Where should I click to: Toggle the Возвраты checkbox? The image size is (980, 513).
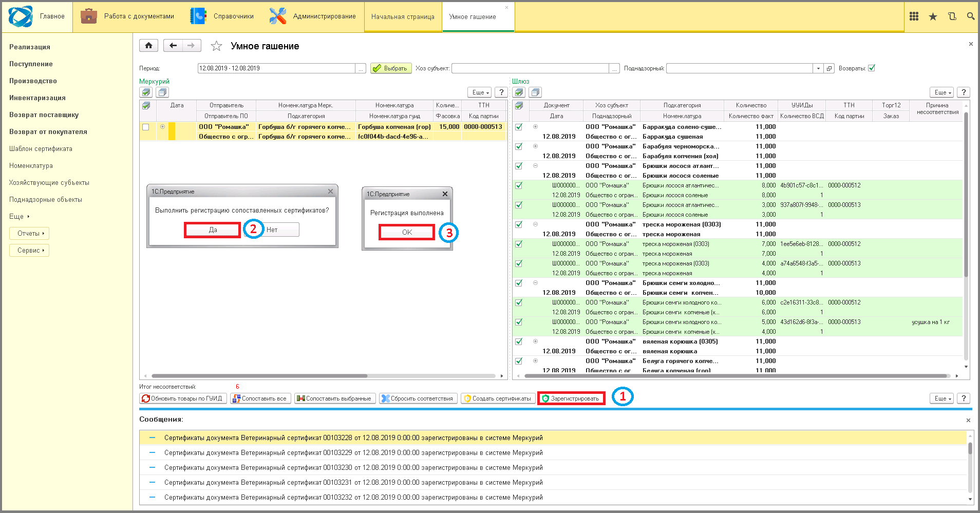pos(872,68)
